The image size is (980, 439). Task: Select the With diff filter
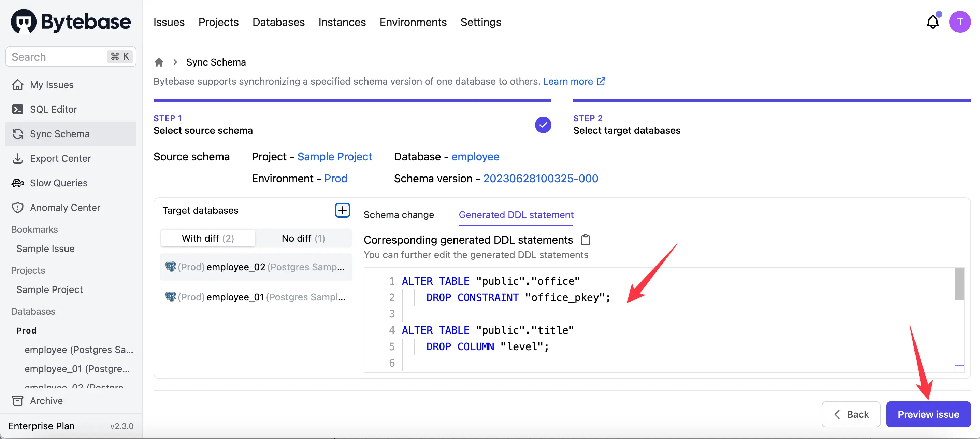pyautogui.click(x=207, y=238)
